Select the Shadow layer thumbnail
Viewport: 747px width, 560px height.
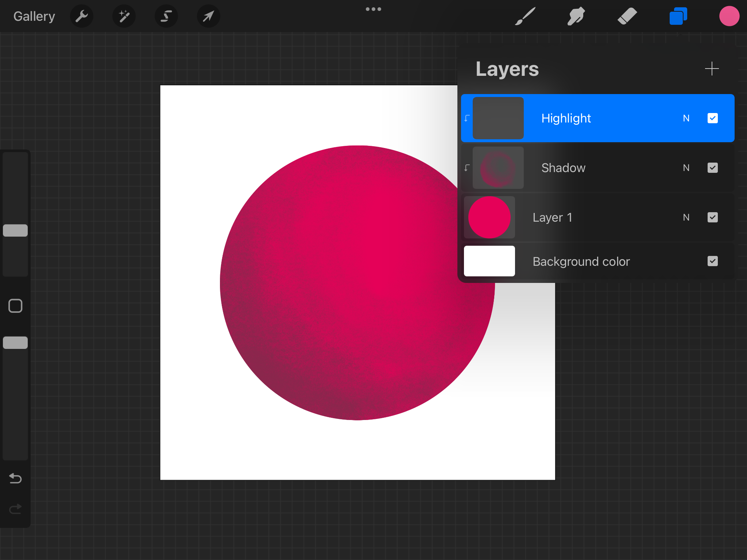(x=498, y=168)
